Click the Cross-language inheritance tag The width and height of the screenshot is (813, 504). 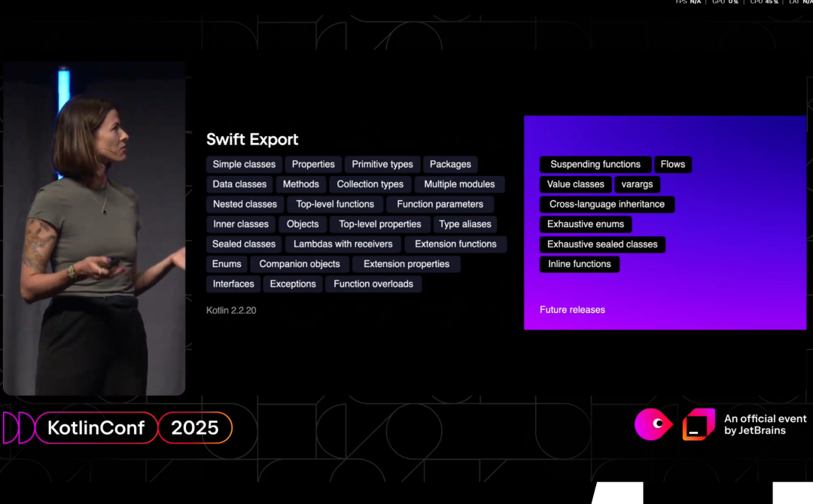pyautogui.click(x=607, y=204)
